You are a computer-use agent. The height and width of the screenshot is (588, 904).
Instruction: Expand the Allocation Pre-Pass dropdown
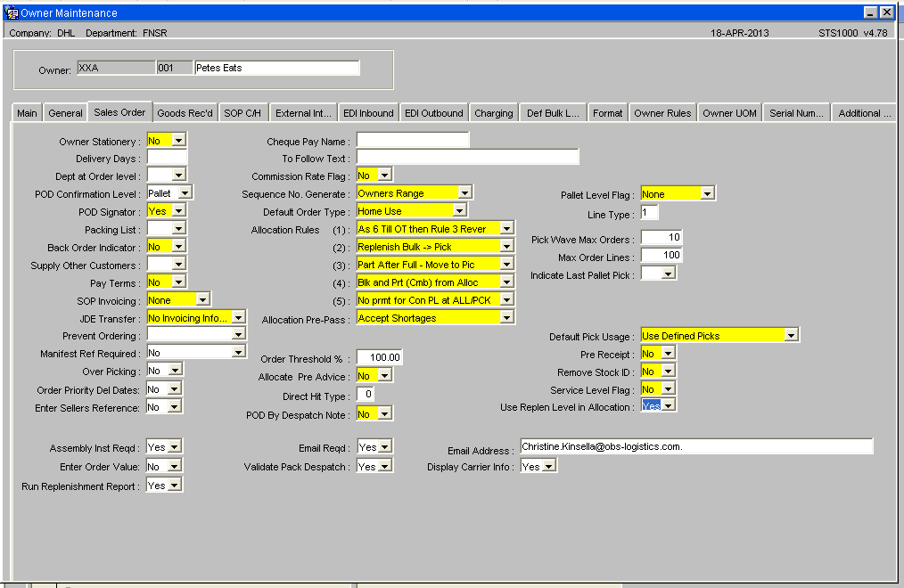(x=506, y=318)
